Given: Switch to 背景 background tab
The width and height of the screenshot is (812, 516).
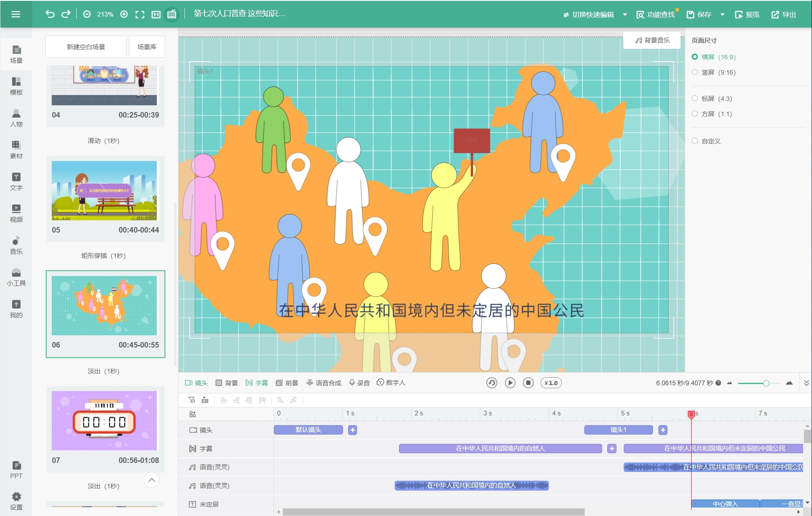Looking at the screenshot, I should point(226,383).
